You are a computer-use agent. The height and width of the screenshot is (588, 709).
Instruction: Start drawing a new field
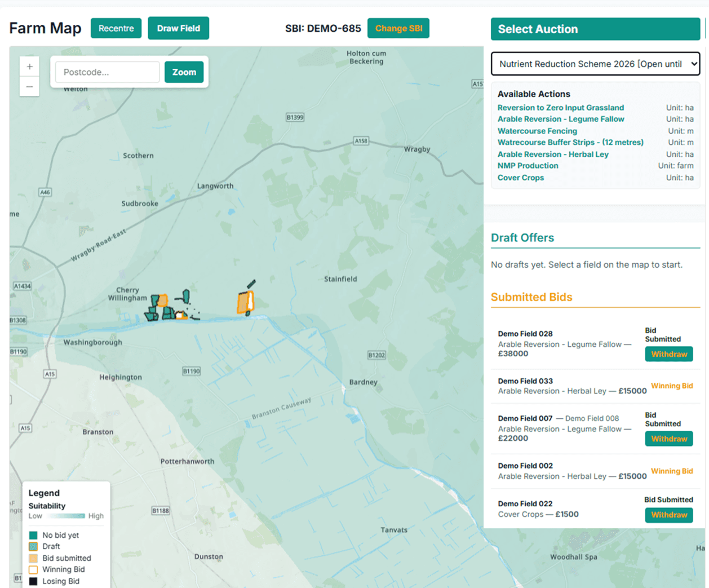pyautogui.click(x=178, y=28)
